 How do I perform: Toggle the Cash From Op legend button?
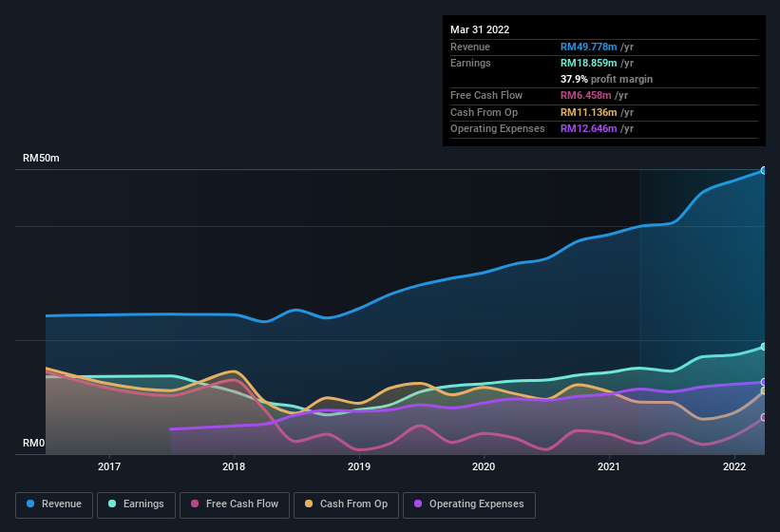(x=346, y=504)
